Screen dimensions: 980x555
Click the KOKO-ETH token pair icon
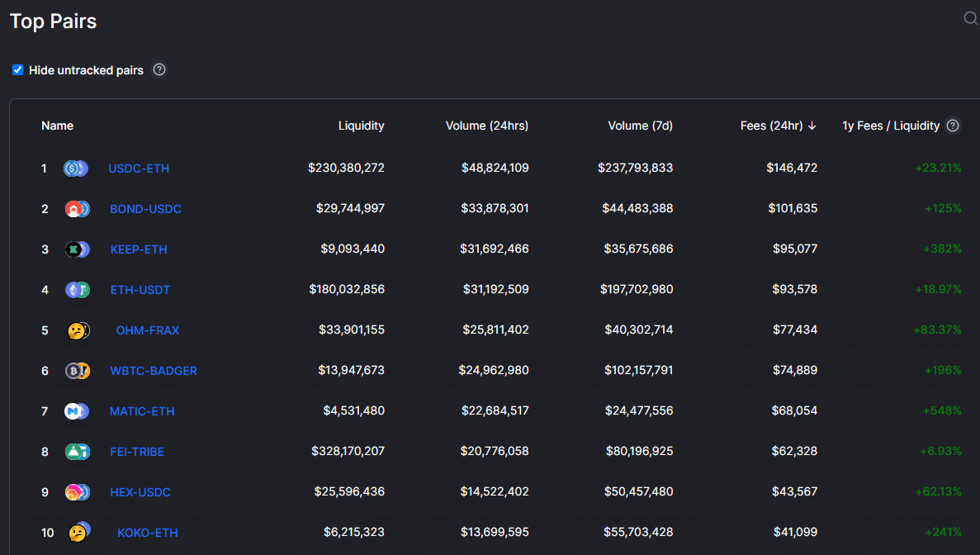[79, 532]
